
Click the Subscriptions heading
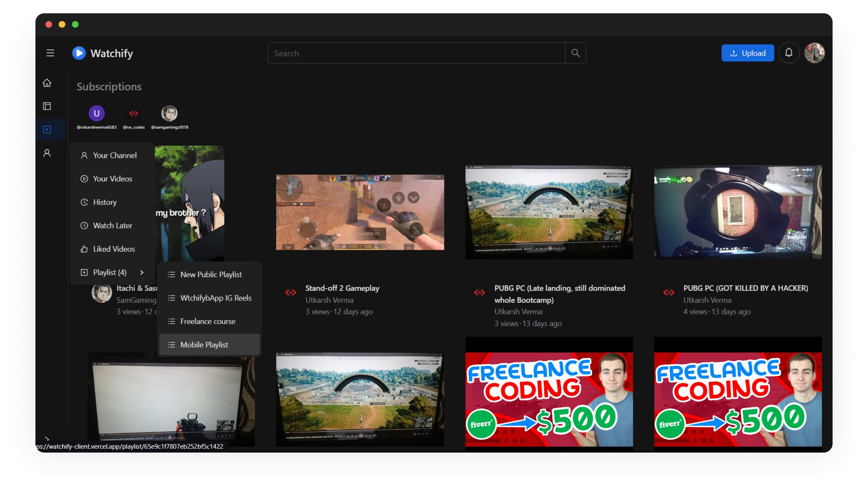pos(109,87)
